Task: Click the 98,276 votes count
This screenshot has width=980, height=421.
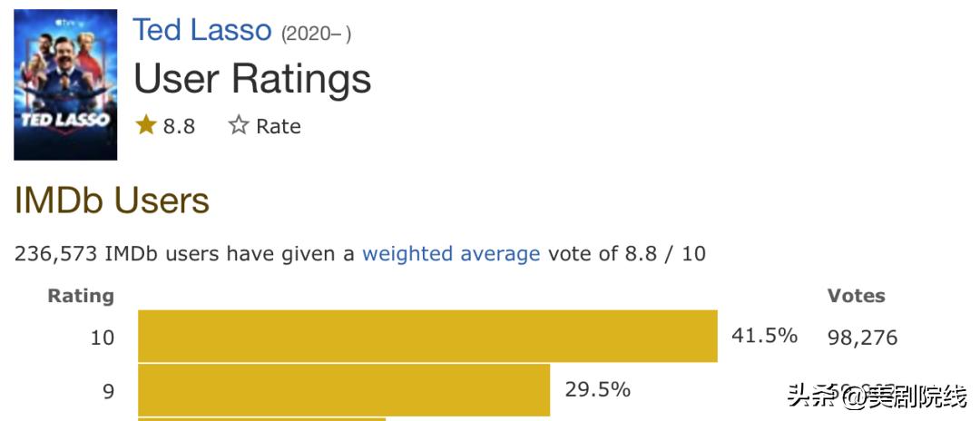Action: [x=862, y=338]
